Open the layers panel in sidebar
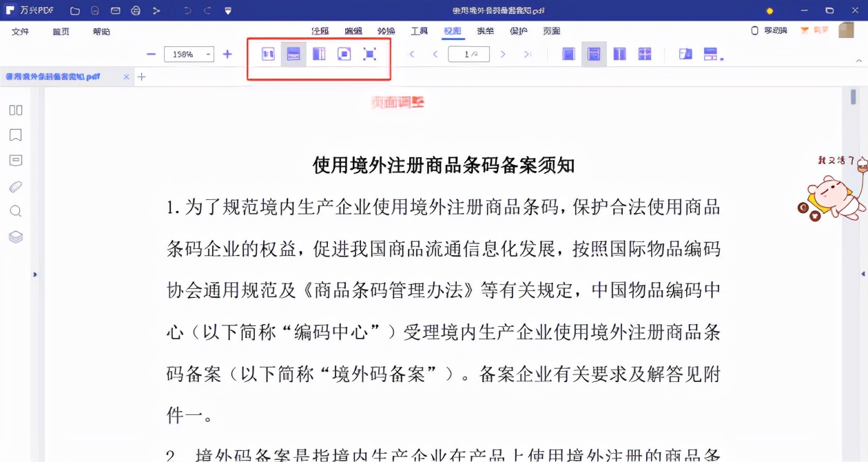The image size is (868, 462). [x=15, y=236]
